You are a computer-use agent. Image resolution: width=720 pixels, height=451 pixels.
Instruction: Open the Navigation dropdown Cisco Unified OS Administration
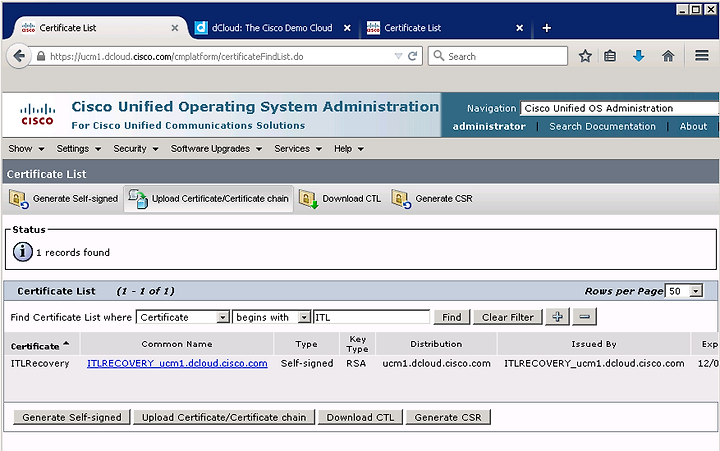pos(620,108)
